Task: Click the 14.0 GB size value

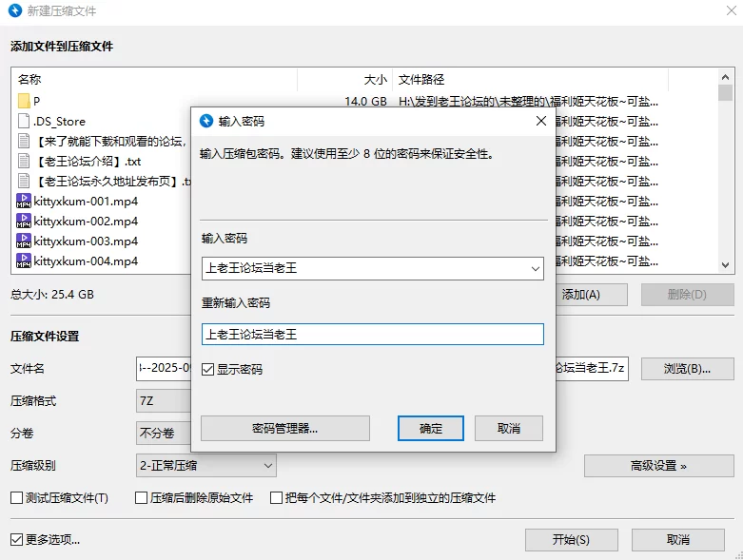Action: pos(365,102)
